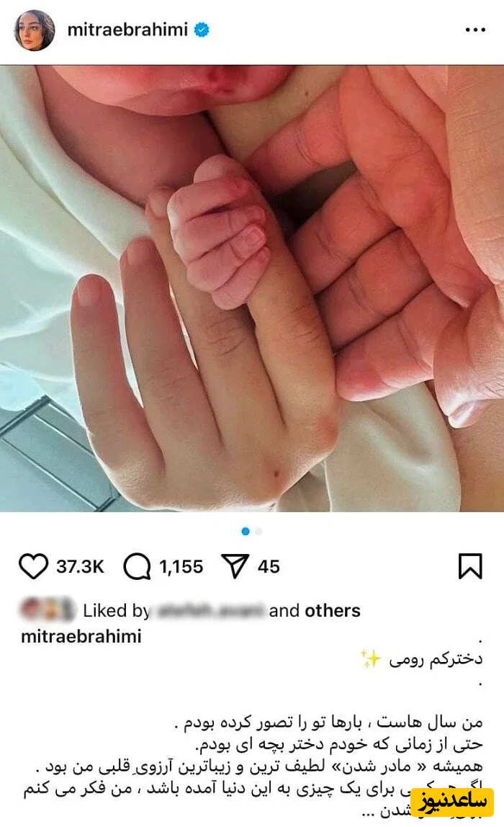The width and height of the screenshot is (504, 827).
Task: Click the blurred liker username
Action: [210, 611]
